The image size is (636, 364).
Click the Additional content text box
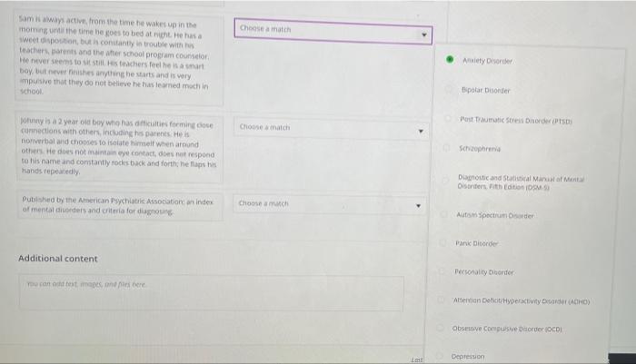pyautogui.click(x=212, y=293)
